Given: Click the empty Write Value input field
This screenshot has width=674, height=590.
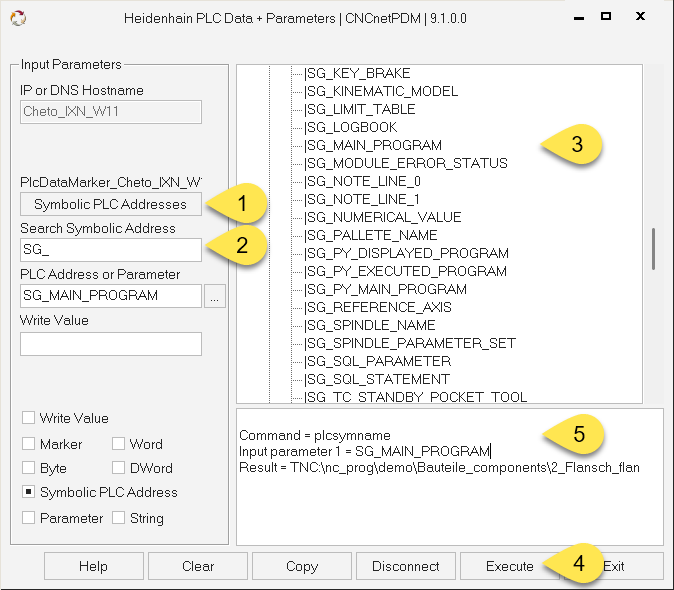Looking at the screenshot, I should [x=110, y=344].
